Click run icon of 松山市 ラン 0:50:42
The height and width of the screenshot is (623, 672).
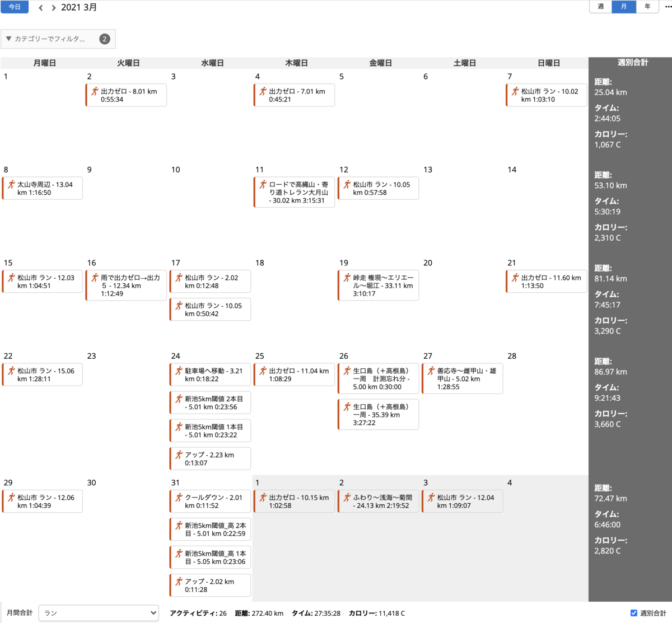coord(179,306)
